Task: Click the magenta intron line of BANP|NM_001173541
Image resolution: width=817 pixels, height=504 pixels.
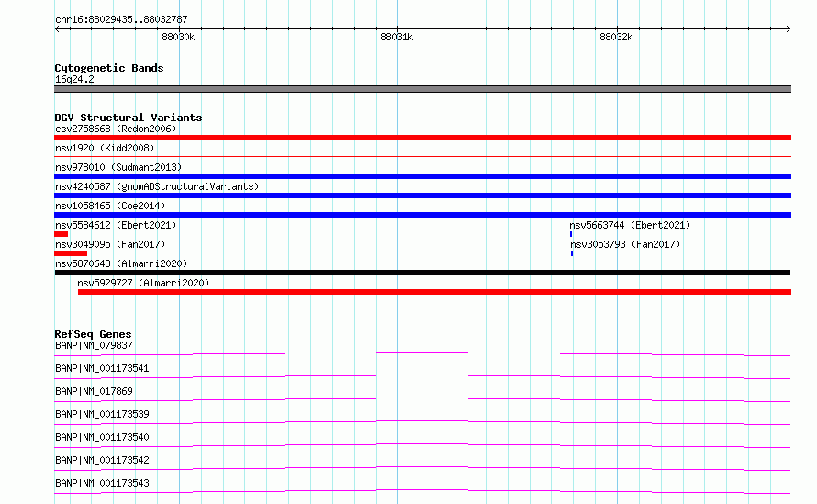Action: pos(422,376)
